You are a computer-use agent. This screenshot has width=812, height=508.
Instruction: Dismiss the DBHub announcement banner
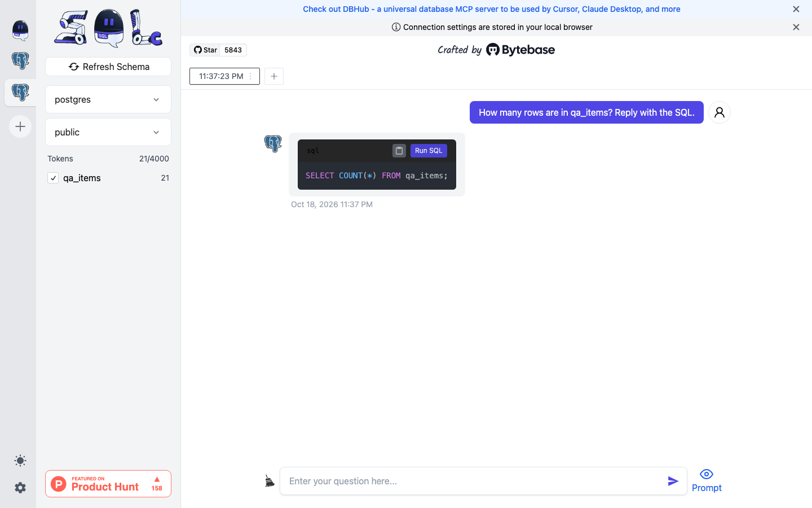(x=796, y=9)
